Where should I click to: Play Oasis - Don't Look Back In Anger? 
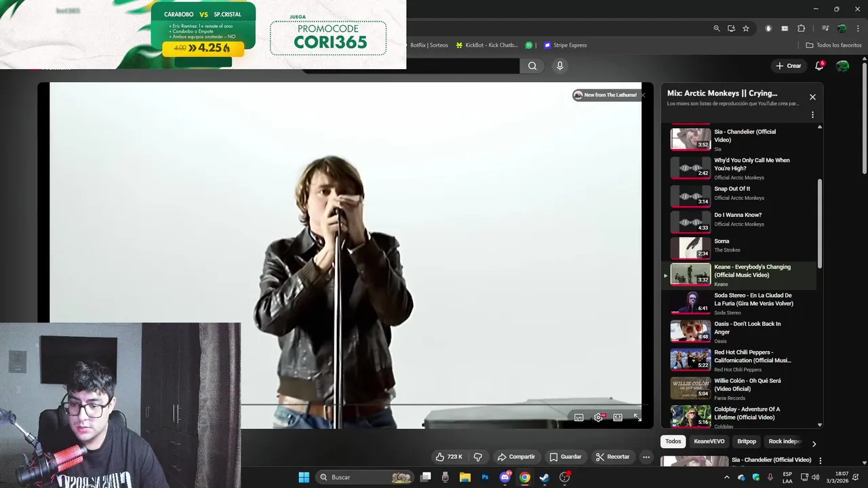click(x=739, y=331)
